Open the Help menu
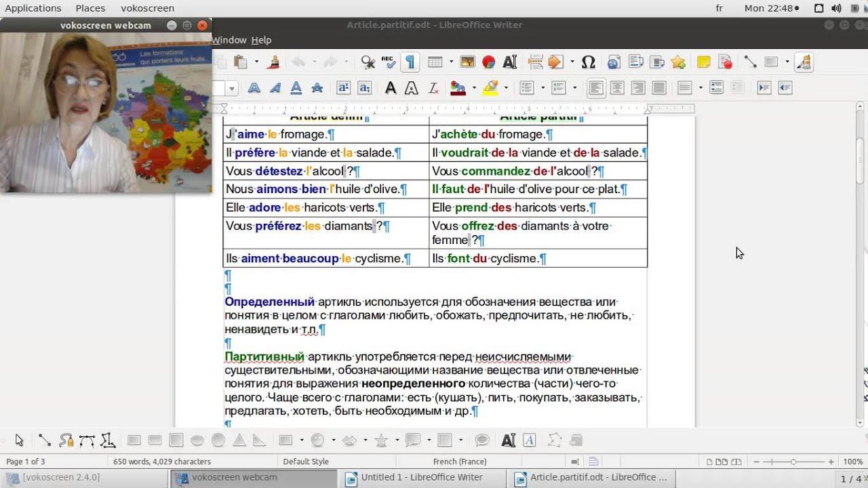The height and width of the screenshot is (488, 868). (261, 40)
